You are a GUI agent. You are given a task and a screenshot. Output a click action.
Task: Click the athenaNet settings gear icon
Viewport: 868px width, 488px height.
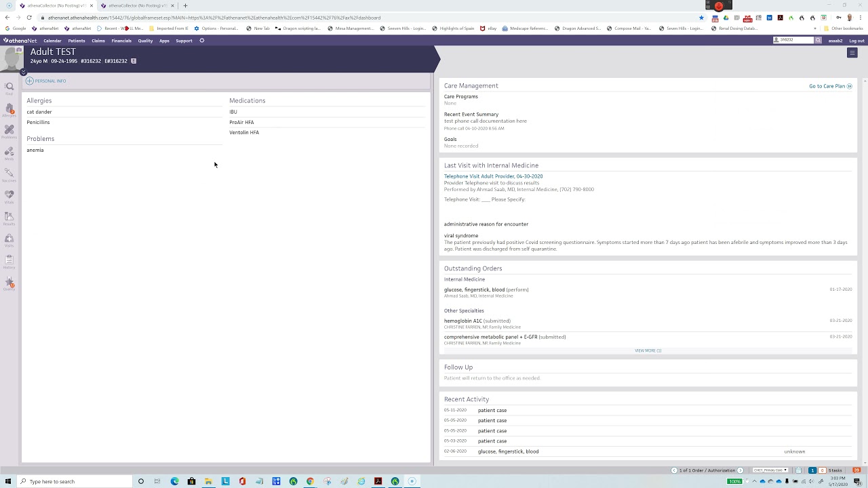201,41
